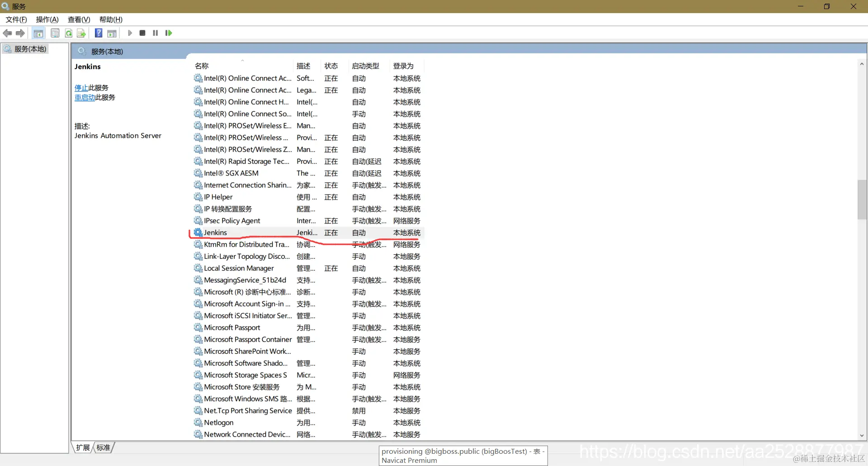The width and height of the screenshot is (868, 466).
Task: Switch to the 扩展 tab
Action: pyautogui.click(x=83, y=447)
